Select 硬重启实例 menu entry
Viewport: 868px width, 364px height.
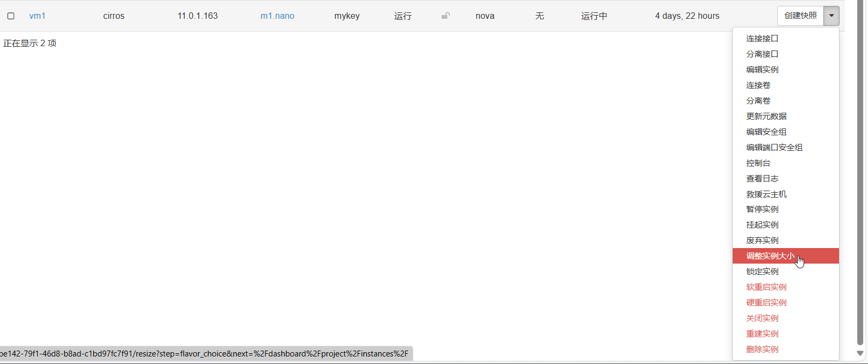point(785,303)
